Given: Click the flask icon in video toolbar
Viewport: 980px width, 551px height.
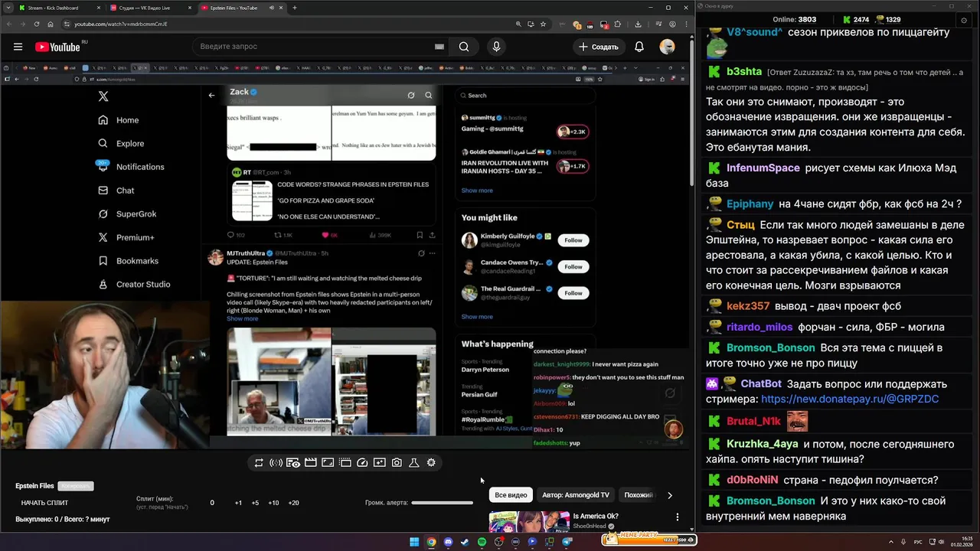Looking at the screenshot, I should [x=414, y=463].
